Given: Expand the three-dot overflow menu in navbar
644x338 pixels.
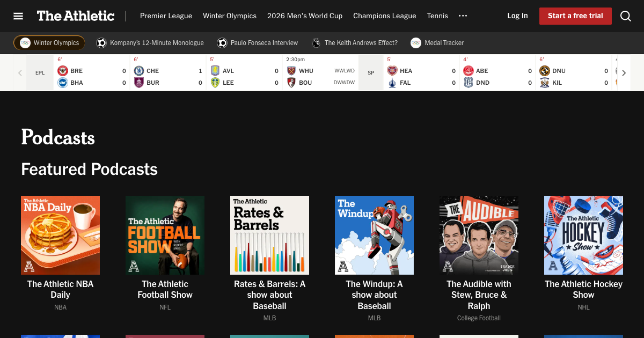Looking at the screenshot, I should 463,16.
